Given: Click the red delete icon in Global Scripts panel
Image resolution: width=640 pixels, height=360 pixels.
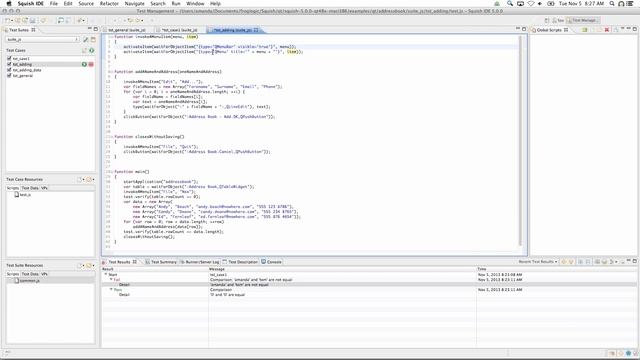Looking at the screenshot, I should pos(607,30).
